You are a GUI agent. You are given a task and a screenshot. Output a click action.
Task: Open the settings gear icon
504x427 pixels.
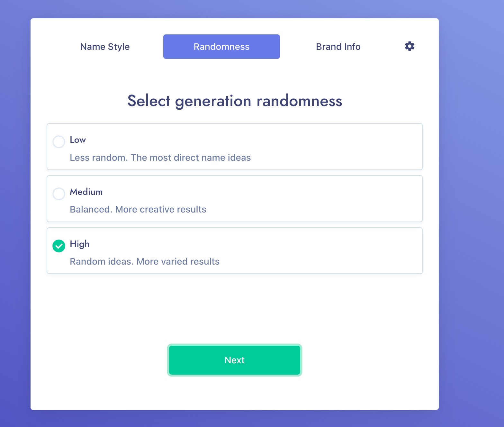(x=410, y=46)
